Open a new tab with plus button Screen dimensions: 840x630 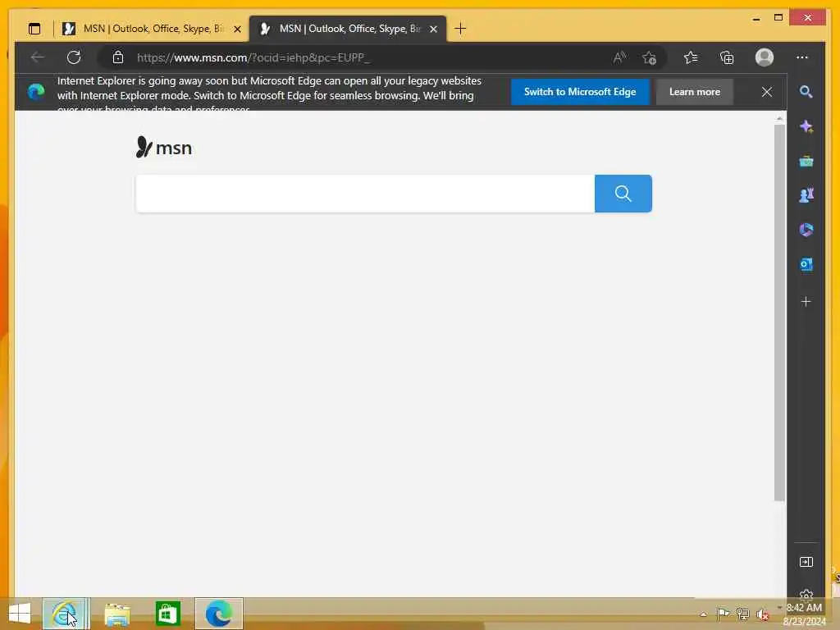[460, 29]
